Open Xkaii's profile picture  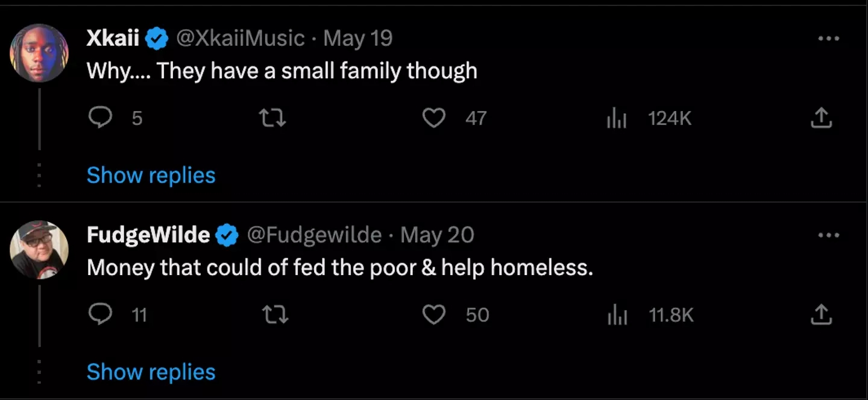click(39, 53)
